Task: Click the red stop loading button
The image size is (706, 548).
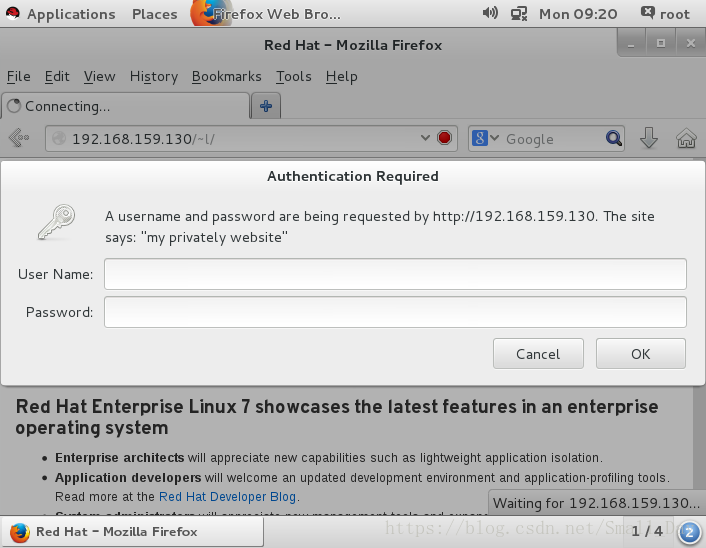Action: 444,137
